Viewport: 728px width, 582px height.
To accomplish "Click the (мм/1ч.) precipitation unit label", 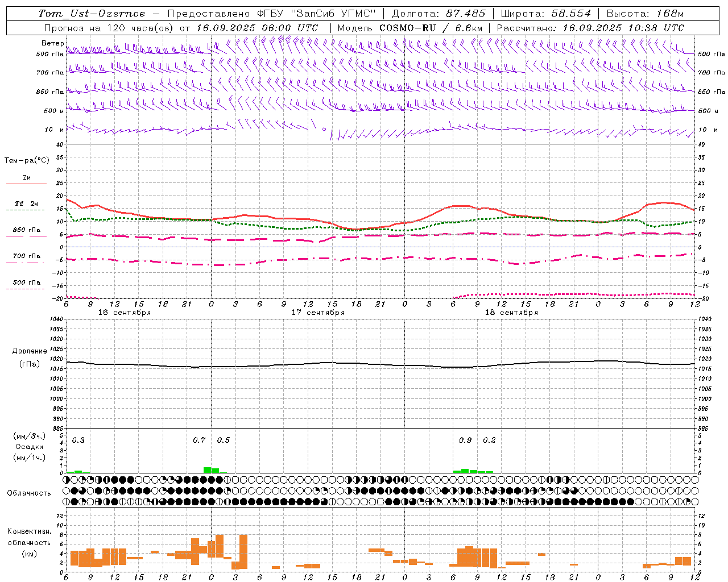I will [x=30, y=458].
